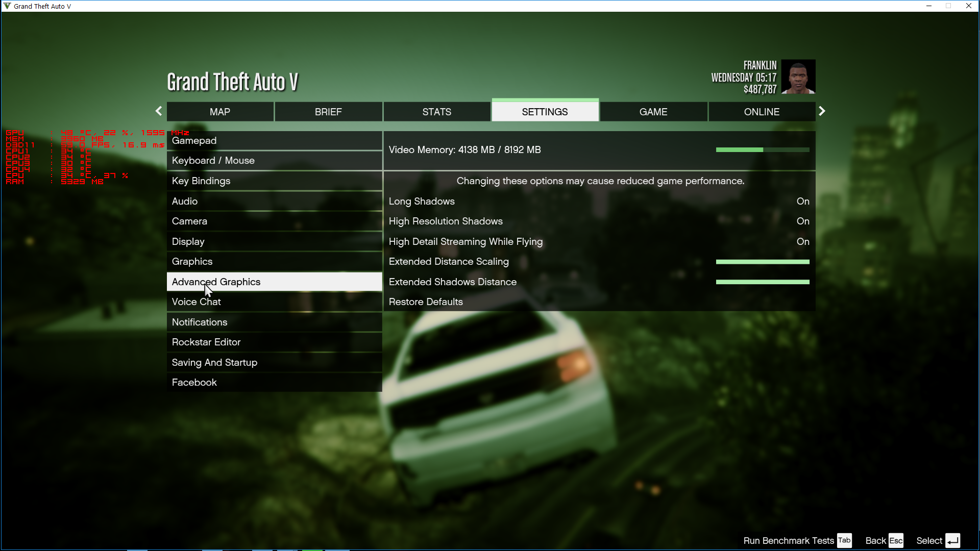Select Keyboard / Mouse settings
This screenshot has height=551, width=980.
pos(275,161)
